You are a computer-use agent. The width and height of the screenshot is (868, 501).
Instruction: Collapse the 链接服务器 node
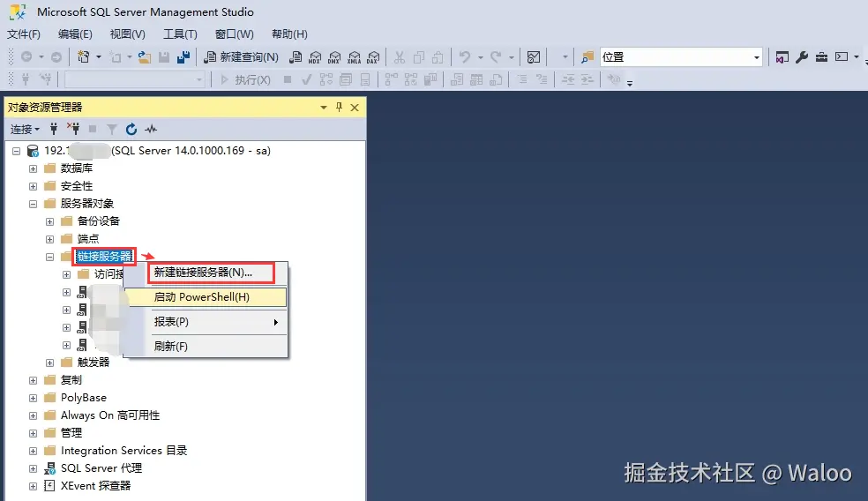pyautogui.click(x=49, y=257)
